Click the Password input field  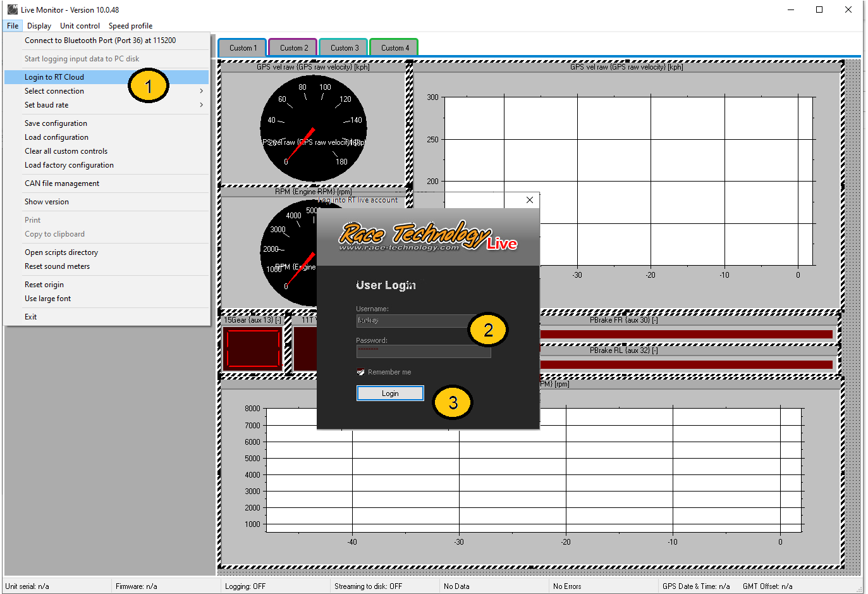[x=423, y=351]
